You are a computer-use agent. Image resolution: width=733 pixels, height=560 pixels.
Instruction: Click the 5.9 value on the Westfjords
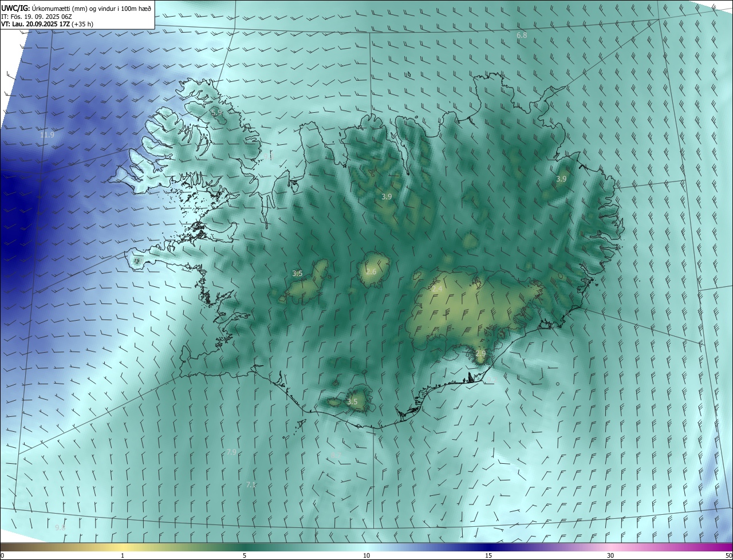pyautogui.click(x=217, y=113)
